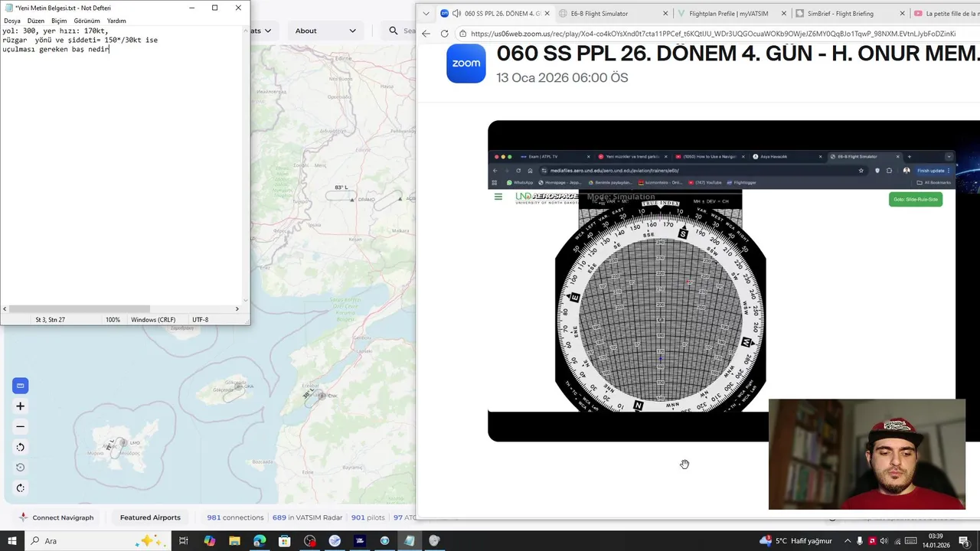Click the search magnifier icon on the map site
This screenshot has width=980, height=551.
pyautogui.click(x=393, y=31)
